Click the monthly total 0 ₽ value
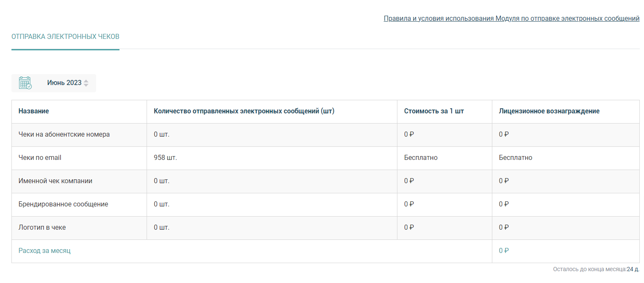 (504, 251)
